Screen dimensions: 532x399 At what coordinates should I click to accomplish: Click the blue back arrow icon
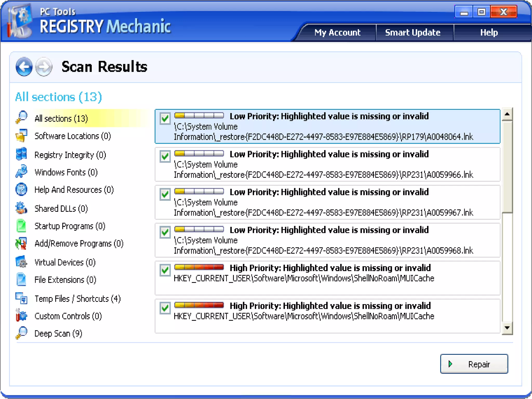tap(24, 67)
